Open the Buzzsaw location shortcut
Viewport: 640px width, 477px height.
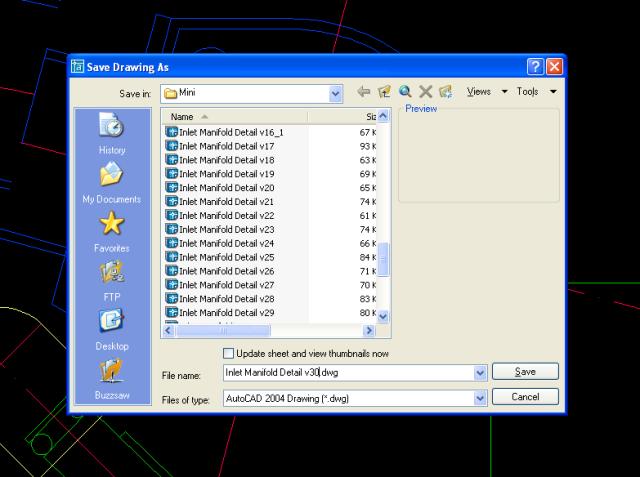[111, 379]
